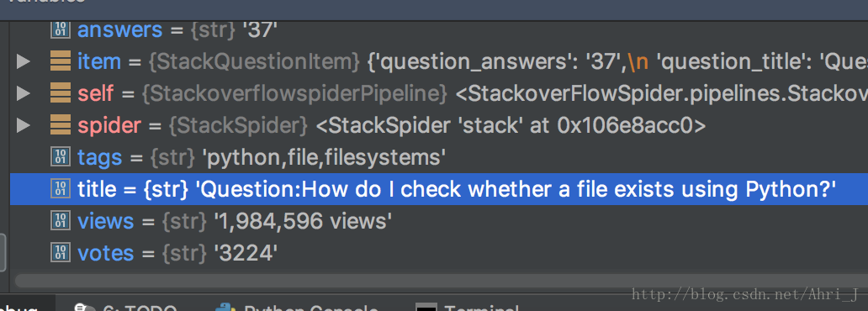This screenshot has height=311, width=868.
Task: Open the Terminal tool tab
Action: pos(468,306)
